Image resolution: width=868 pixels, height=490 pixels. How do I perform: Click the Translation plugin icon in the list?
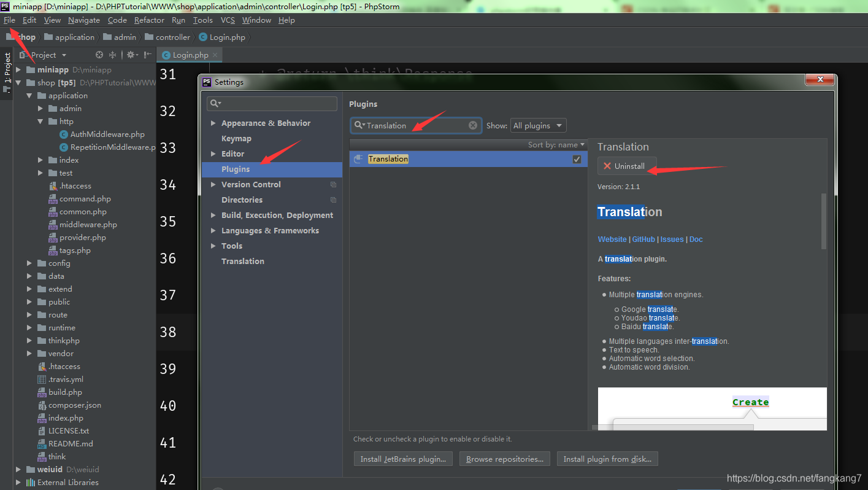click(x=359, y=158)
